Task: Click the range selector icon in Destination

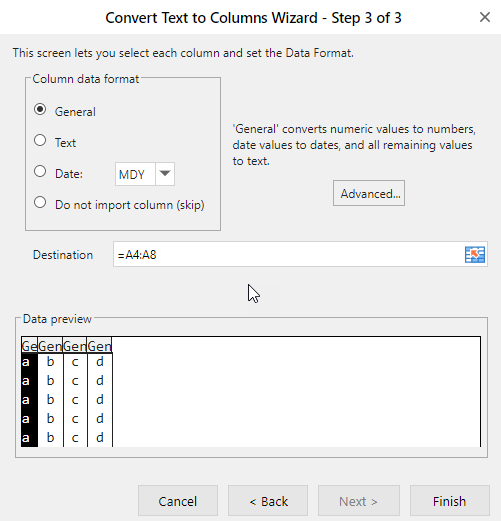Action: [x=475, y=255]
